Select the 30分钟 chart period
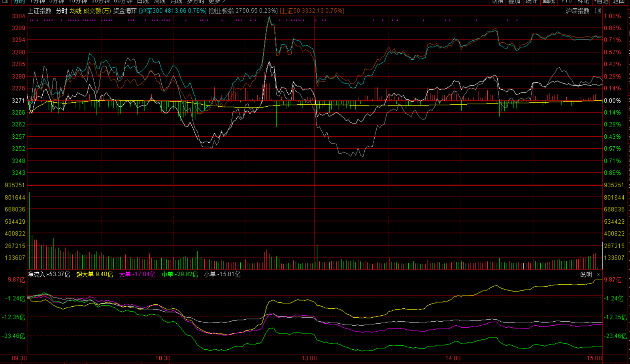The height and width of the screenshot is (364, 630). click(x=100, y=2)
